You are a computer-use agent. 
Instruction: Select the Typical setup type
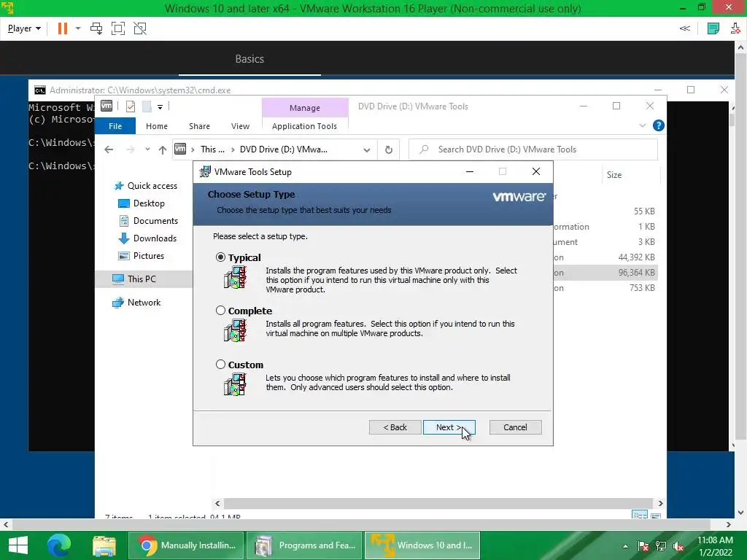(220, 257)
